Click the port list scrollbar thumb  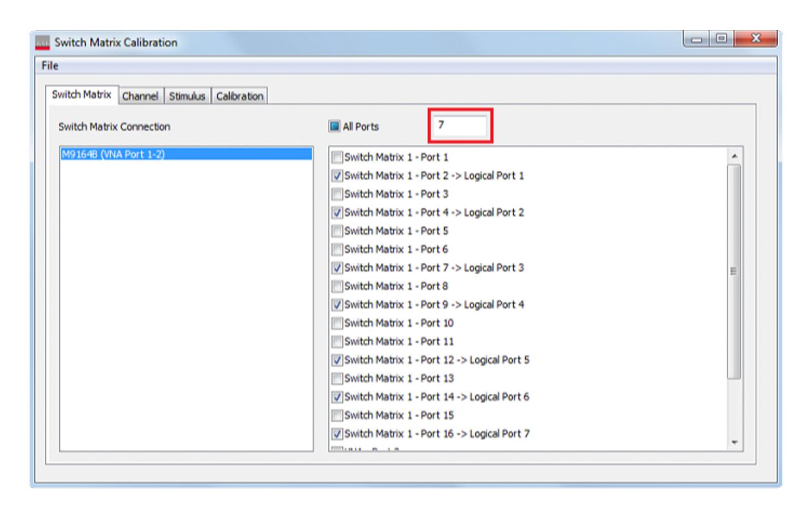(734, 271)
